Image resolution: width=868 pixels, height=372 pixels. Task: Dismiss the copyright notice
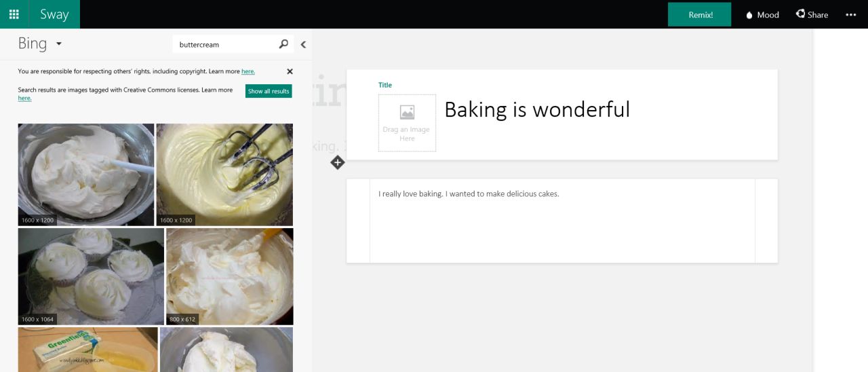click(290, 71)
